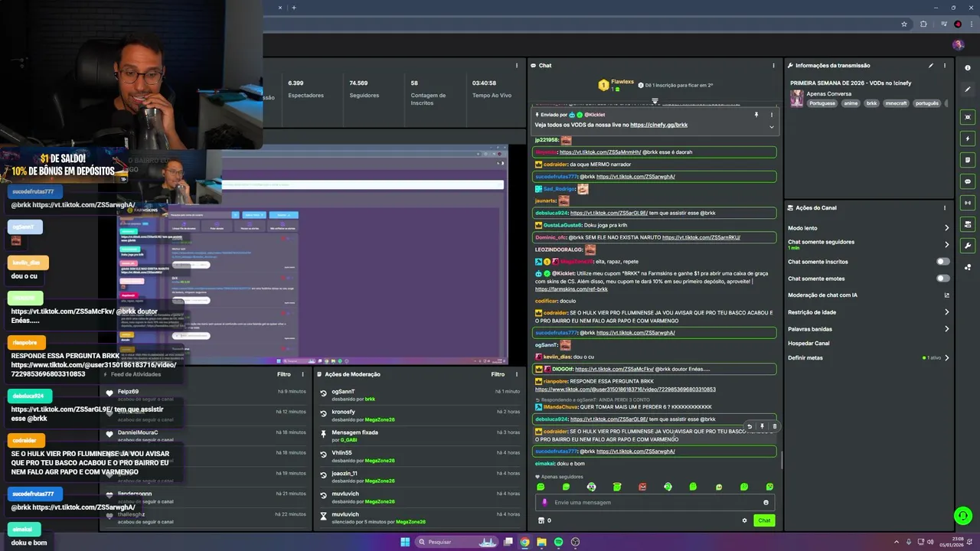The image size is (980, 551).
Task: Open the cinefy.gg/brkk link in pinned message
Action: pos(658,125)
